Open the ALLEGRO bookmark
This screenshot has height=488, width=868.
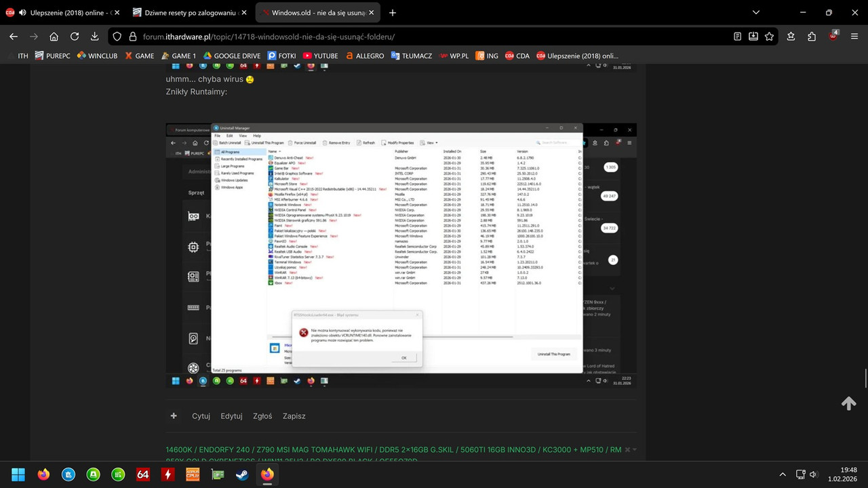(365, 56)
